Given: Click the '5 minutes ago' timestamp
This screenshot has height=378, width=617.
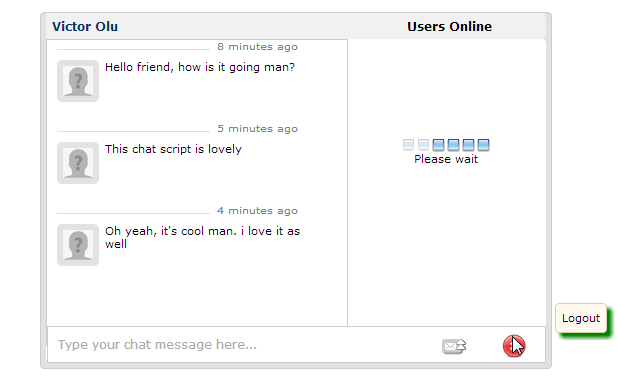Looking at the screenshot, I should pyautogui.click(x=257, y=129).
